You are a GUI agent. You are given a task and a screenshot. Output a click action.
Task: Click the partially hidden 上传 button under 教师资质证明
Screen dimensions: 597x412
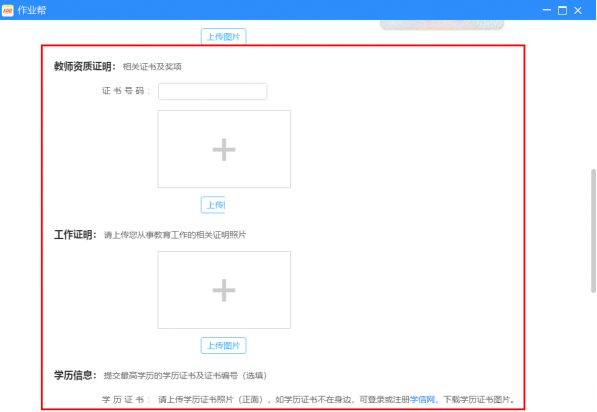213,205
